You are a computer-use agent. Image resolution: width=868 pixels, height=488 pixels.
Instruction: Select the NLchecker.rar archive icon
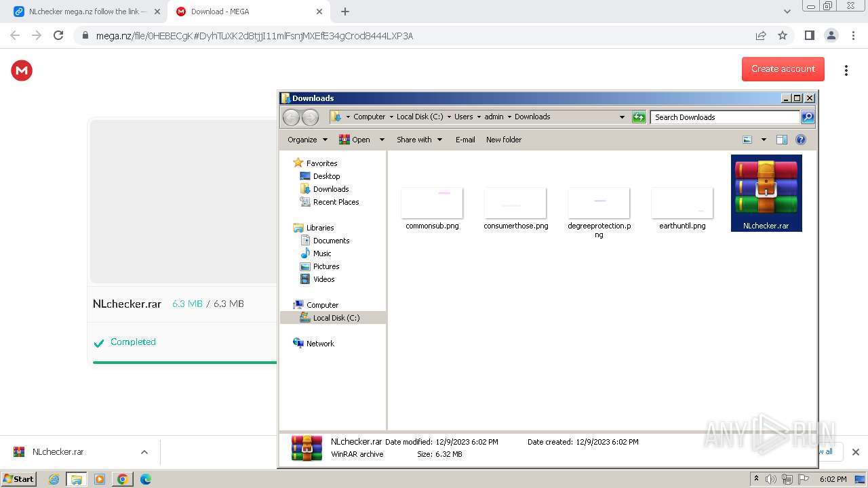coord(766,193)
